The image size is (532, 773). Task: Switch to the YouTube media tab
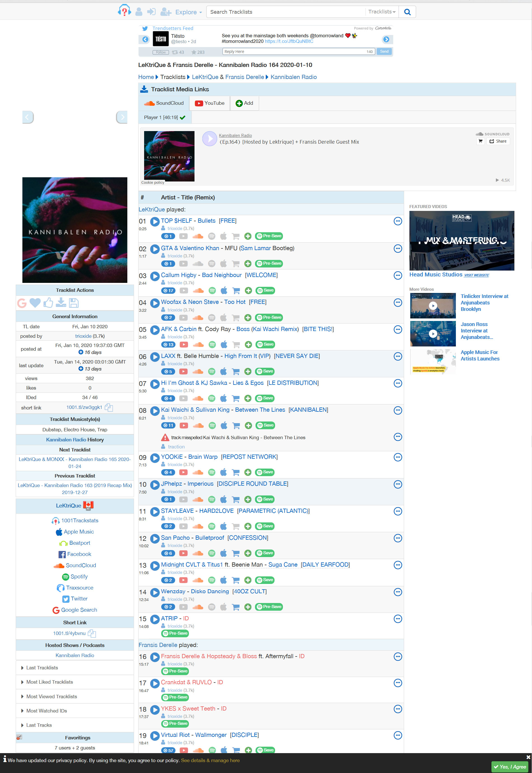[x=210, y=103]
